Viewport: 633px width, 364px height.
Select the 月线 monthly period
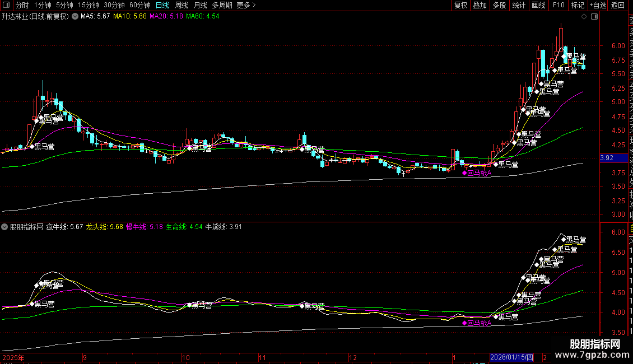[200, 6]
